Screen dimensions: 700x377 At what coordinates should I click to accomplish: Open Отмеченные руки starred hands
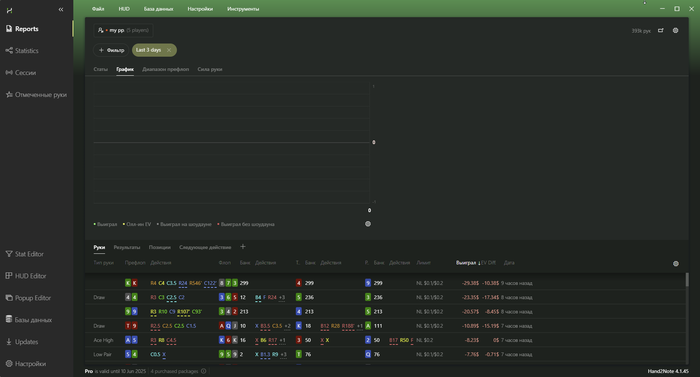point(36,95)
